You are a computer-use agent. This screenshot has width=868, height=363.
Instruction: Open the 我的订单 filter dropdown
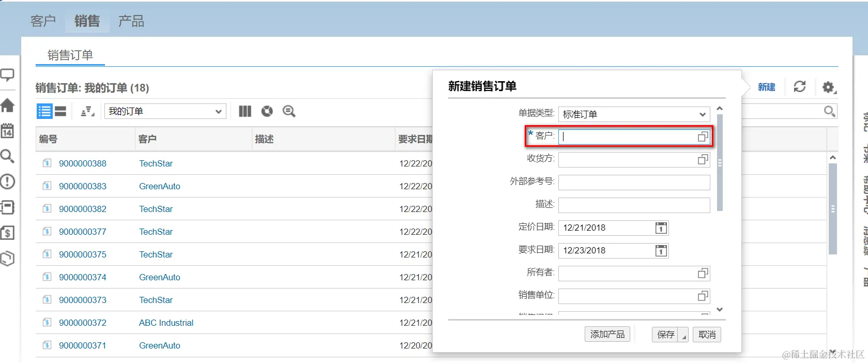pos(165,111)
